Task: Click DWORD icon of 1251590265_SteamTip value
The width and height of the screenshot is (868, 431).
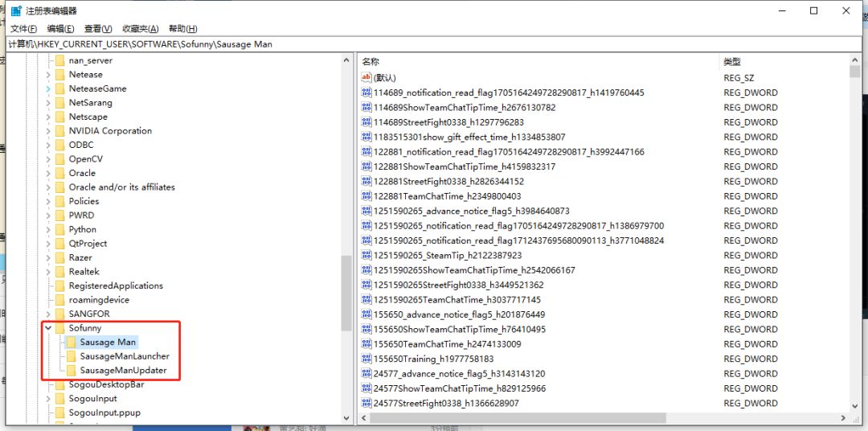Action: (366, 256)
